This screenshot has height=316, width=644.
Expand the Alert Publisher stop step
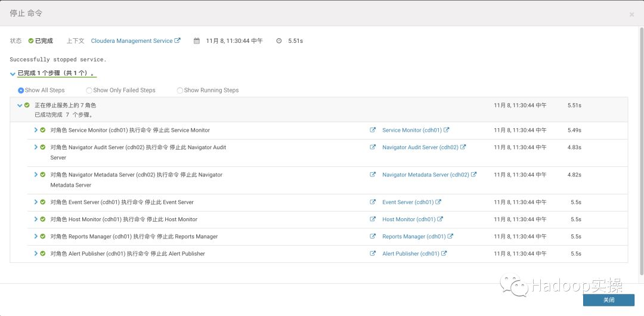click(x=36, y=253)
